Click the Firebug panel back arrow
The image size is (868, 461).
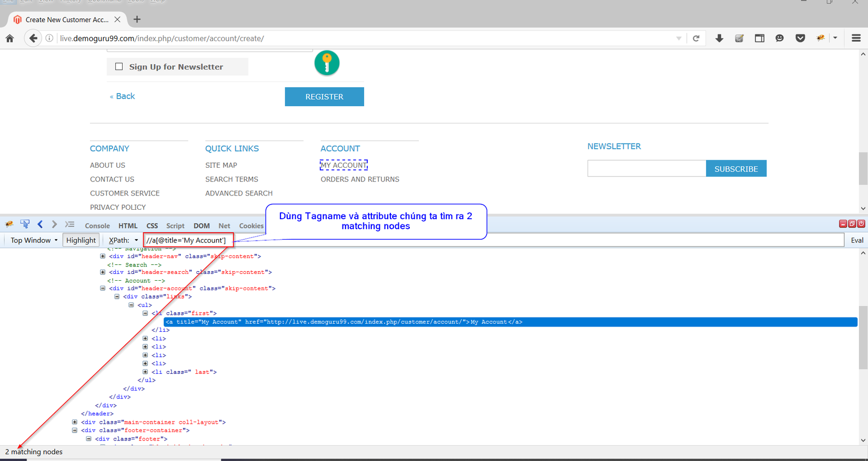pos(40,224)
